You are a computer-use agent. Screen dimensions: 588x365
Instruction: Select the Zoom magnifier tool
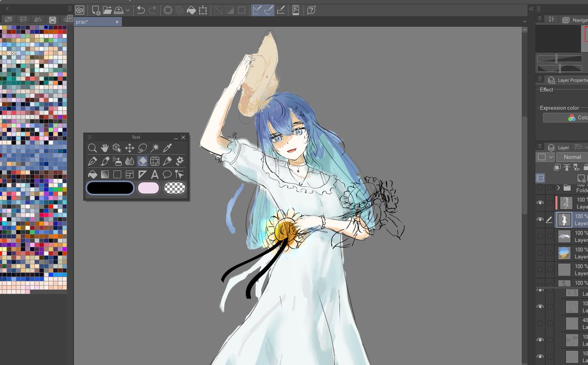pos(92,148)
